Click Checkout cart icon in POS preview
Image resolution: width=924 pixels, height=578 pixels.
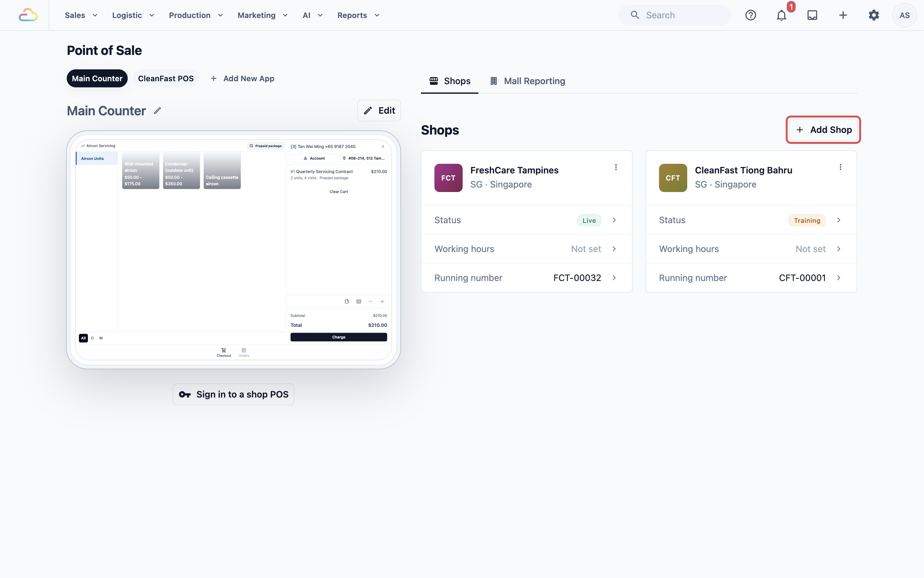pos(224,352)
